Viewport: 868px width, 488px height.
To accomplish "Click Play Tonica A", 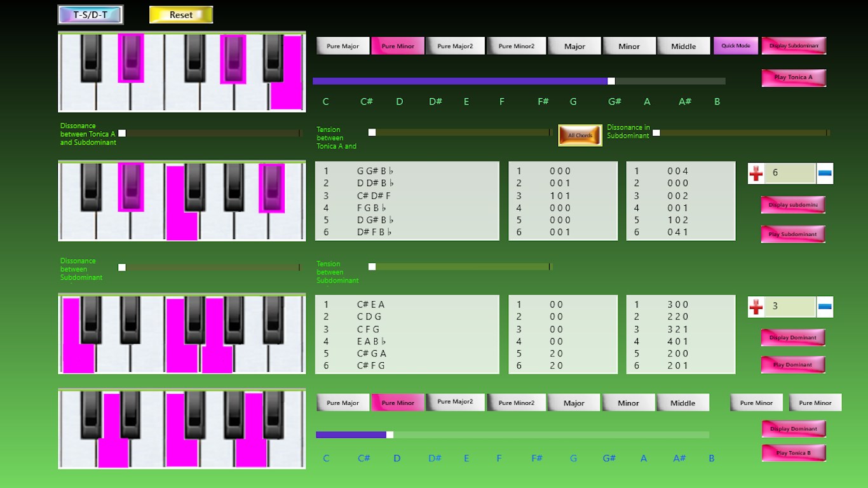I will click(x=793, y=77).
